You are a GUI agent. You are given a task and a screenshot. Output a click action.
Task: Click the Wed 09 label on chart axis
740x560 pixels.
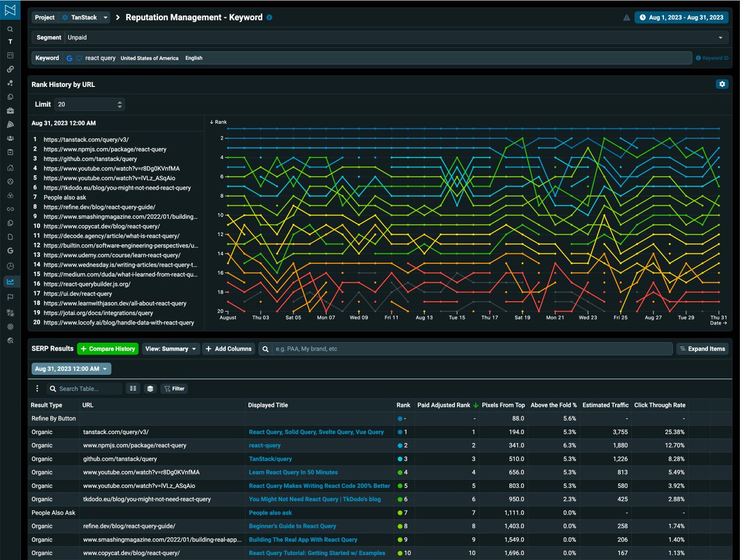(x=358, y=318)
